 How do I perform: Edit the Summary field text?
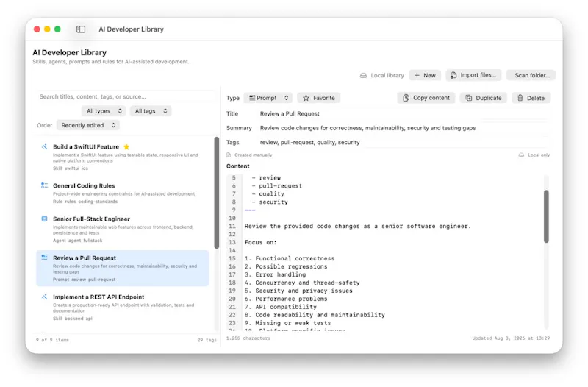click(404, 128)
